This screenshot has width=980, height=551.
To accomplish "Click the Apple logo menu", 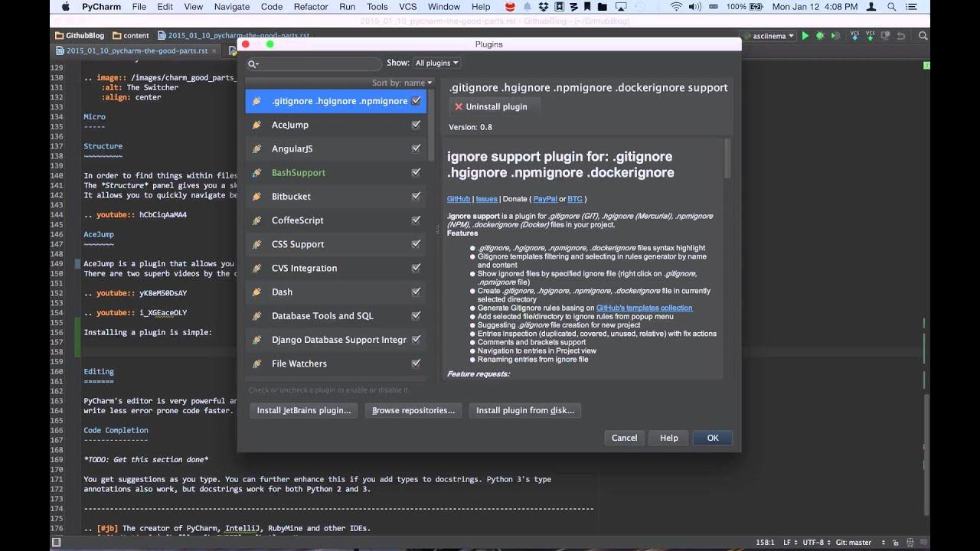I will pyautogui.click(x=65, y=7).
